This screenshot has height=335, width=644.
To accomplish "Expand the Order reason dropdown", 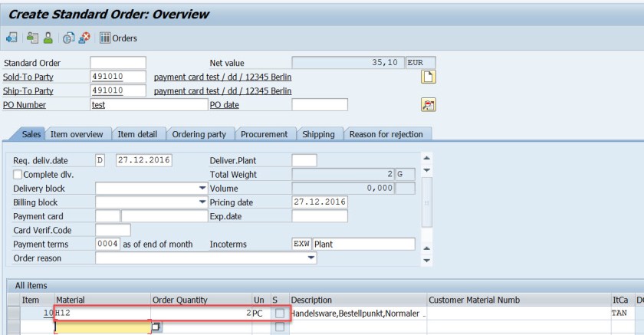I will (x=311, y=258).
